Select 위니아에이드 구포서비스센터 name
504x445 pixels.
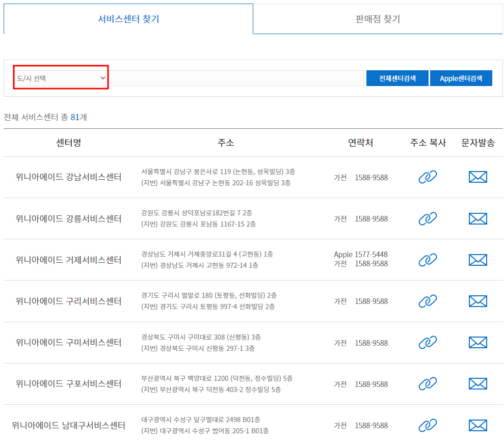[68, 384]
